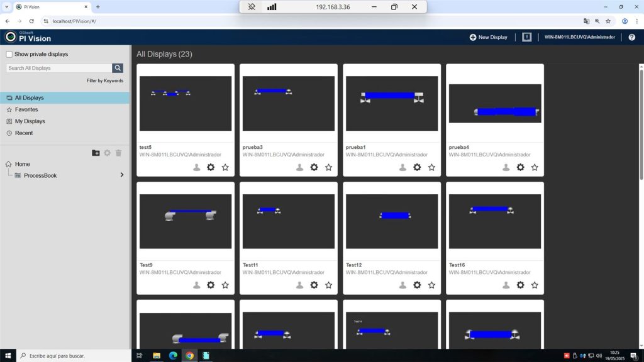
Task: Click the search magnifier button
Action: pos(118,68)
